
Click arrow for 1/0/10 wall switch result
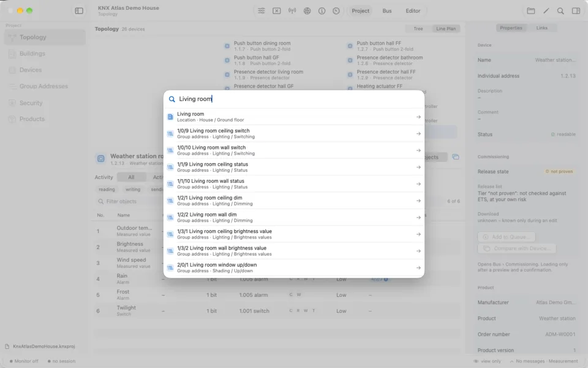(x=418, y=151)
